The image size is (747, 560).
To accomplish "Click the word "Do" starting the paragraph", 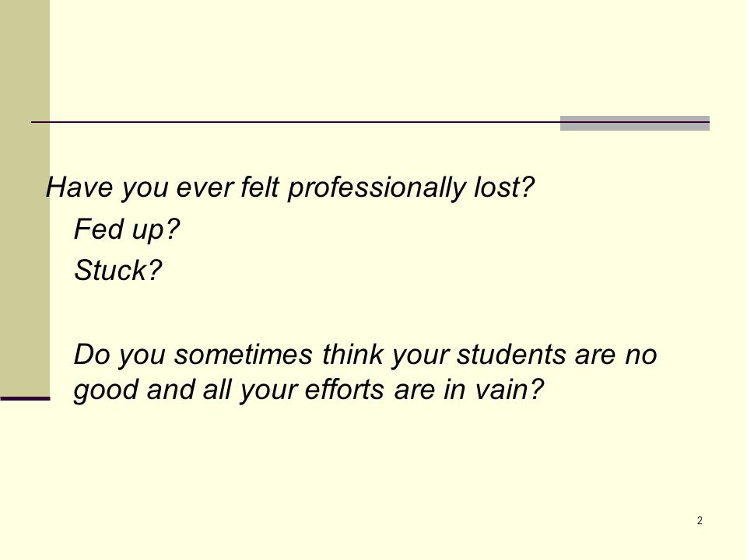I will pos(92,355).
